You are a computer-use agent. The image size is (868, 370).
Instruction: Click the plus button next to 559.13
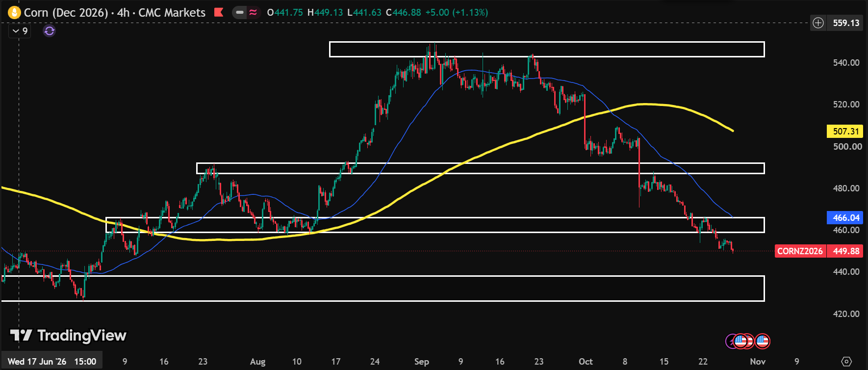coord(818,23)
